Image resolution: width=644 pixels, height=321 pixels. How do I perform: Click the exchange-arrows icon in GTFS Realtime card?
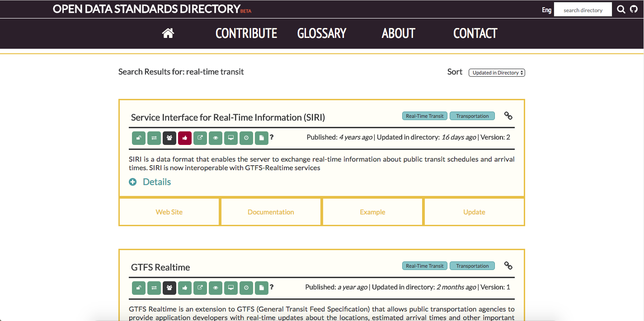pos(154,288)
